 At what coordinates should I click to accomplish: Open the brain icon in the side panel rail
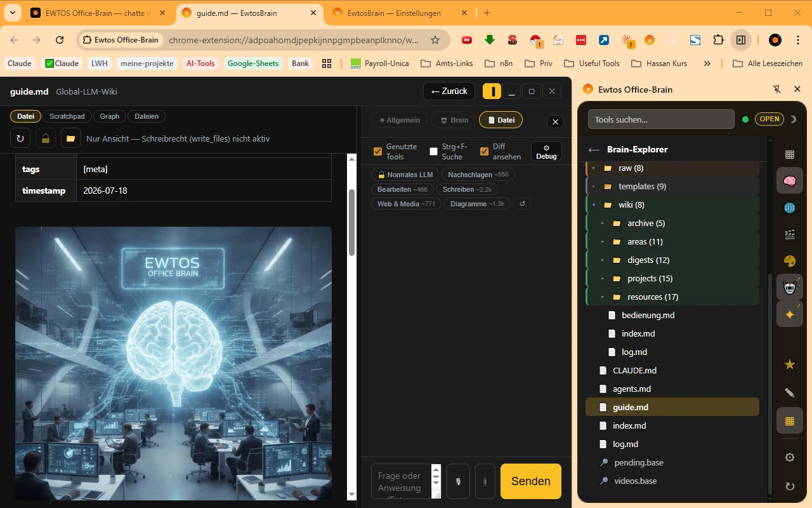coord(790,181)
